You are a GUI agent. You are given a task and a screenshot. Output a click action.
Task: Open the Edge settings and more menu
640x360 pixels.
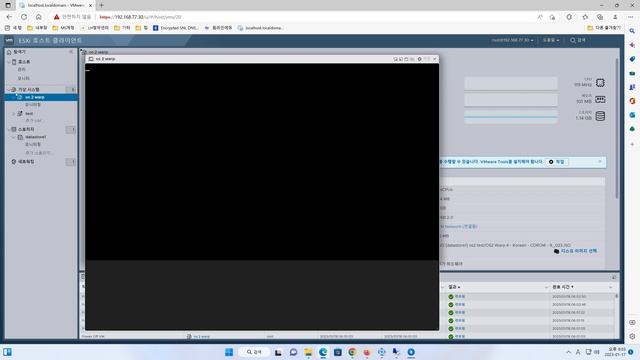(631, 17)
